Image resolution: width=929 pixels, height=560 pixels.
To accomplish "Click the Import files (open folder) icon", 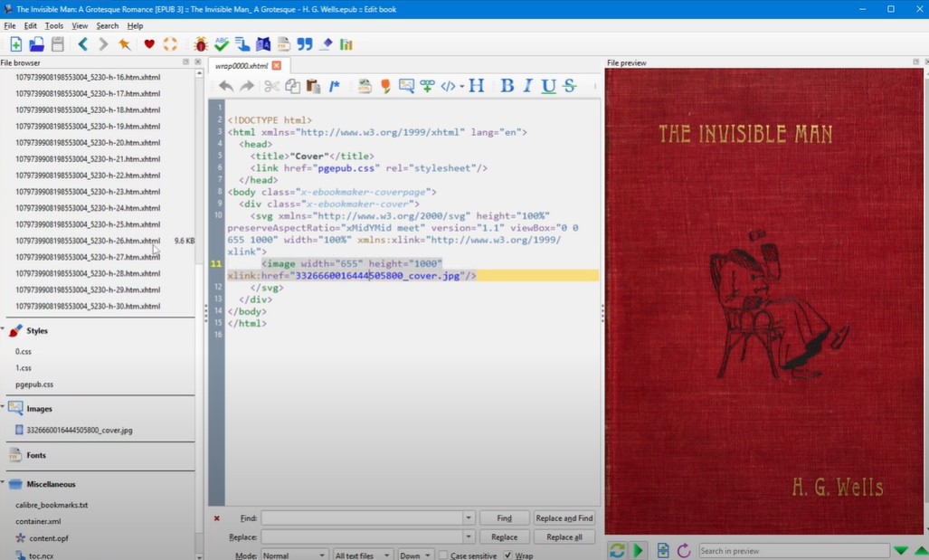I will click(37, 44).
